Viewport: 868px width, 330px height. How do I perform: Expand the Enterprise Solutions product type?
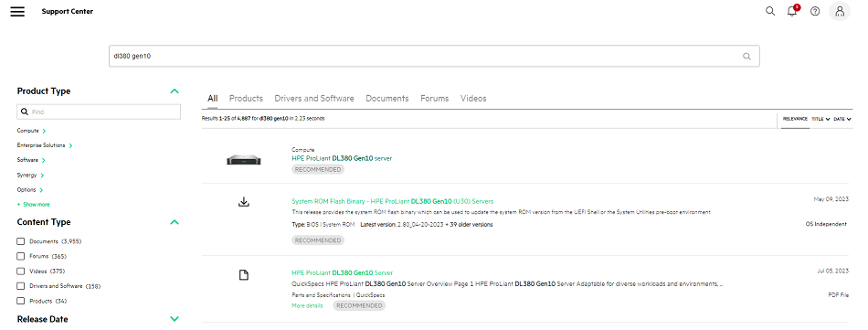point(45,145)
